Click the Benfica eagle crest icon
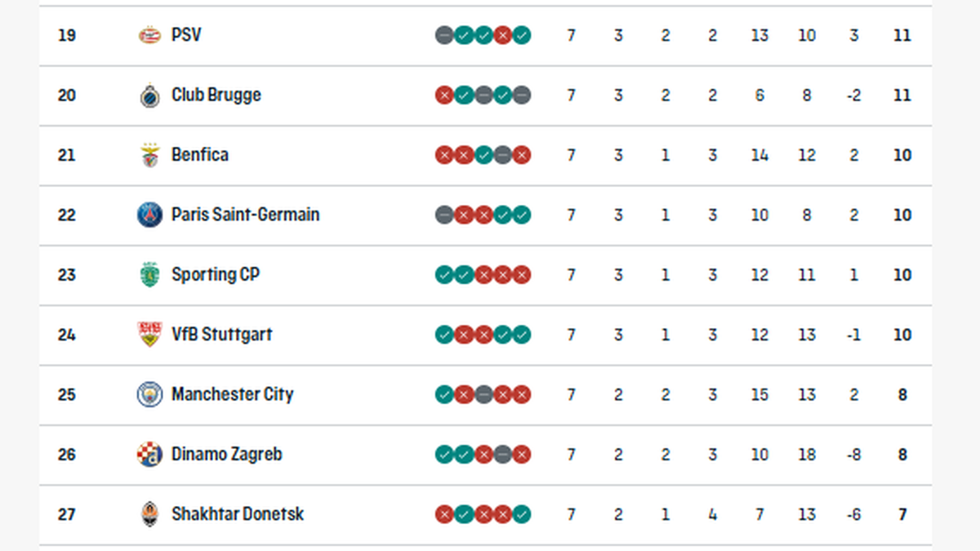The image size is (980, 551). tap(150, 155)
